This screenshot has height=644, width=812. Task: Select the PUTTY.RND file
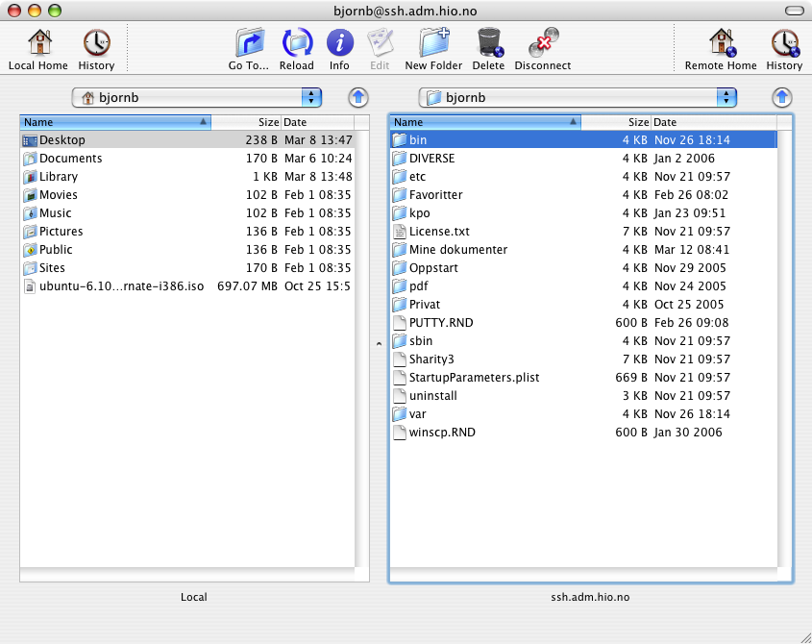coord(583,323)
